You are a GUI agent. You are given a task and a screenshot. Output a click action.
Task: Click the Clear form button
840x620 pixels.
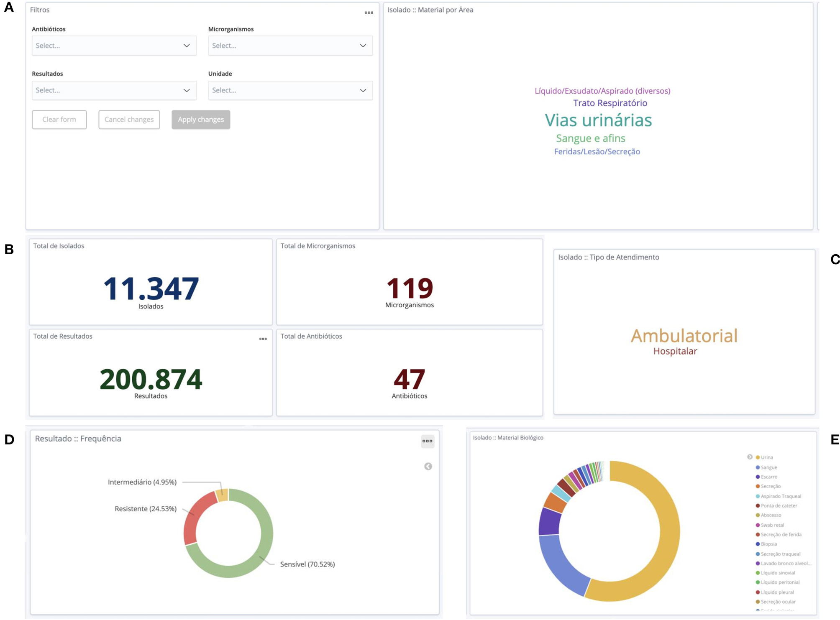59,120
